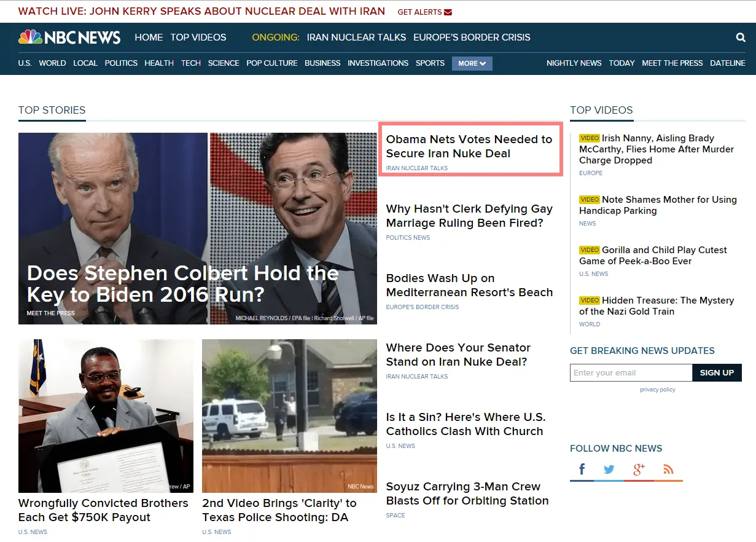The image size is (756, 542).
Task: Click the Top Videos sidebar heading
Action: (x=601, y=111)
